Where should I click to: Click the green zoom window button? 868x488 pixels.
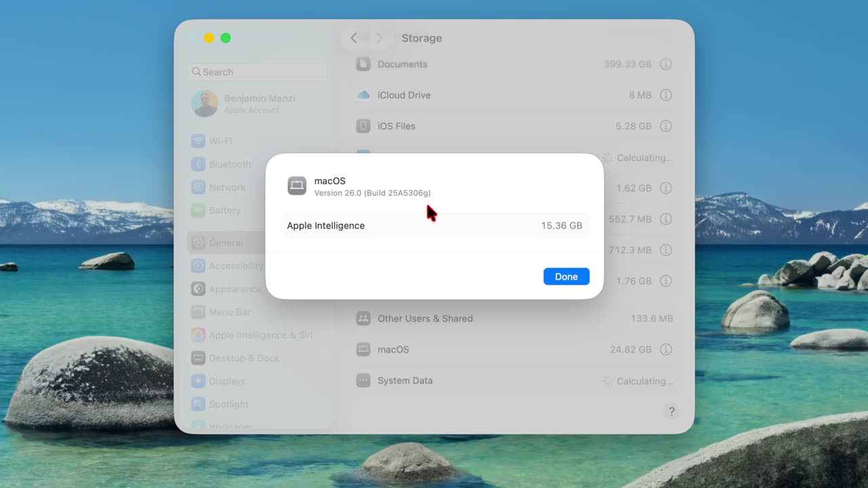point(226,38)
